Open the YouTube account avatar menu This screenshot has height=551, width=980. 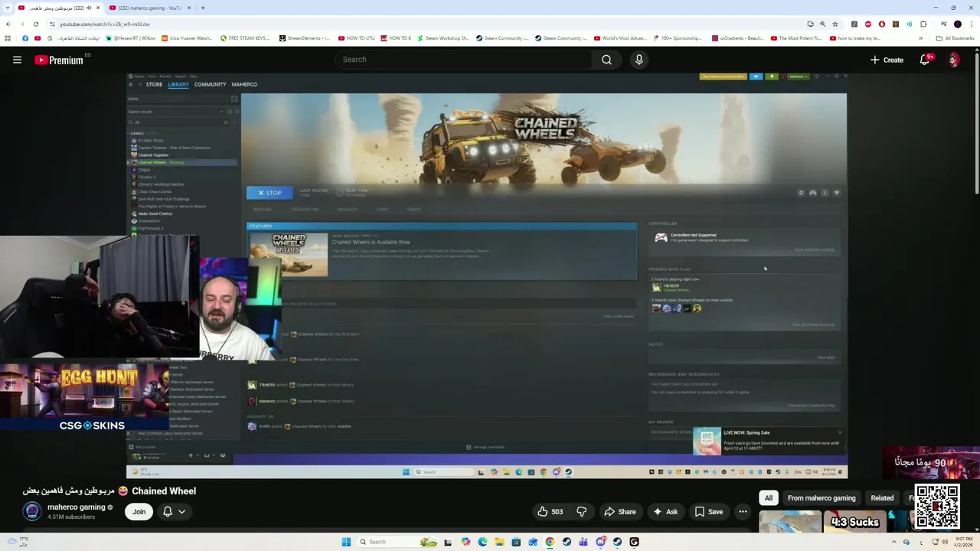click(953, 60)
